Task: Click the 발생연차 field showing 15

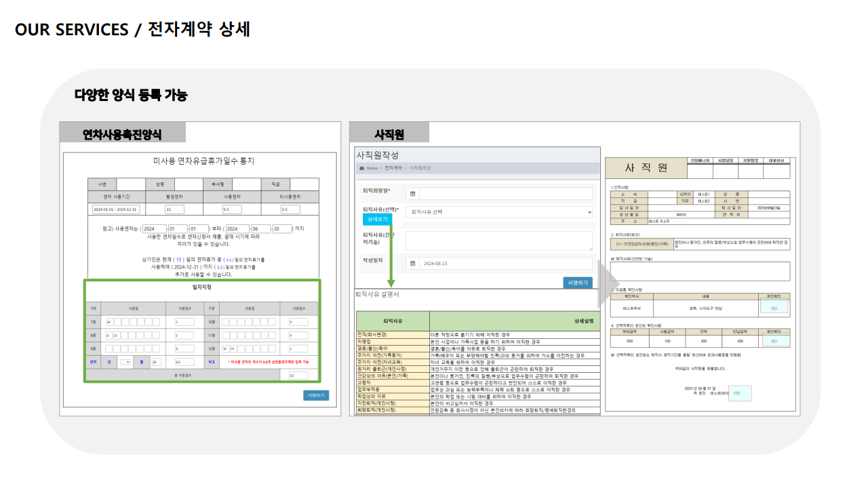Action: tap(174, 209)
